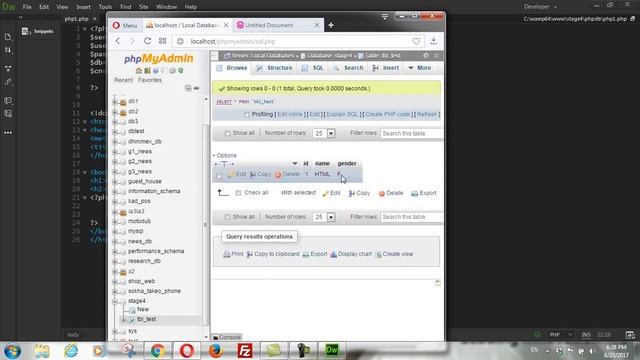Click Print icon in query results operations
This screenshot has height=360, width=640.
click(227, 254)
